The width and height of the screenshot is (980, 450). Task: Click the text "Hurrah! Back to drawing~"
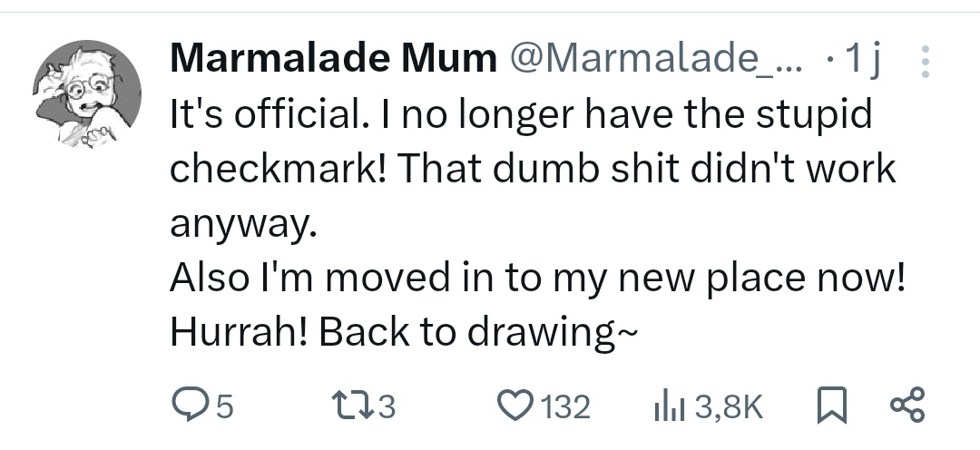point(404,333)
